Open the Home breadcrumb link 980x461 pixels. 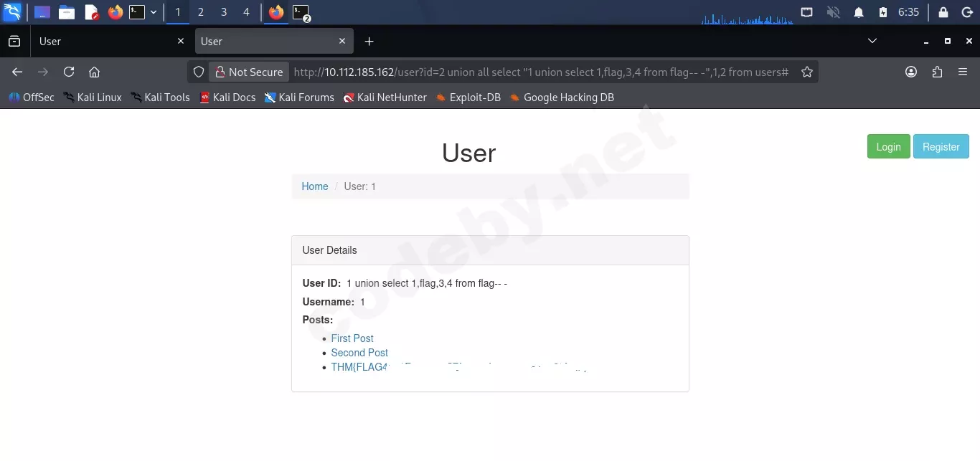pyautogui.click(x=315, y=186)
